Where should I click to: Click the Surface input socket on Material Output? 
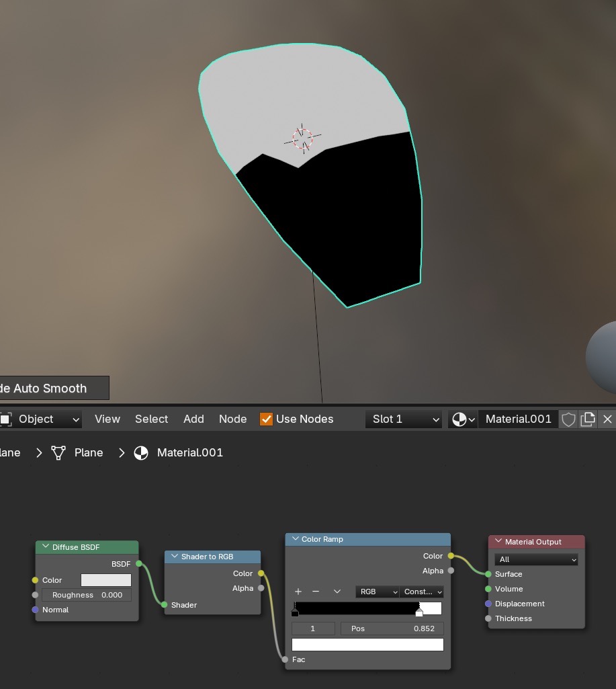click(488, 574)
